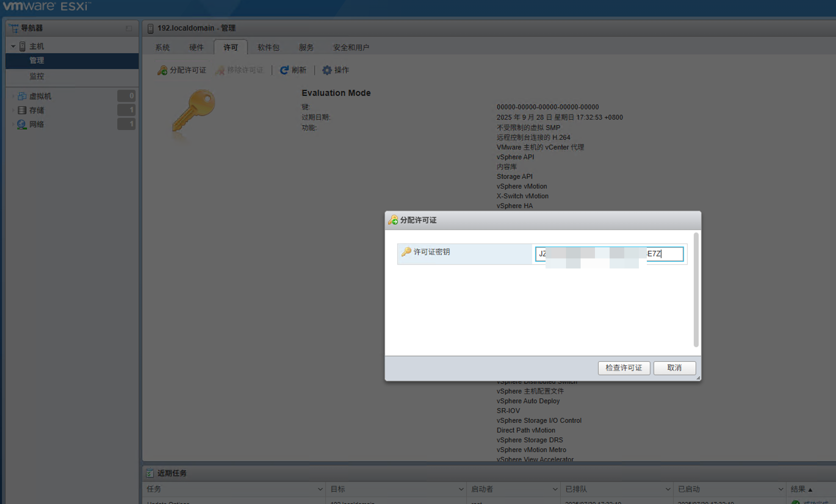Switch to the System (系统) tab
This screenshot has height=504, width=836.
pos(163,48)
